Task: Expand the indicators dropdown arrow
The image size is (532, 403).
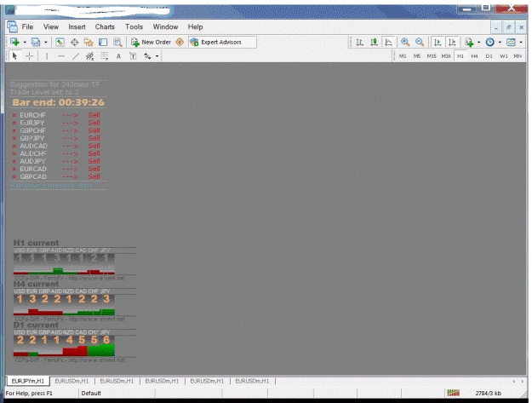Action: (x=478, y=42)
